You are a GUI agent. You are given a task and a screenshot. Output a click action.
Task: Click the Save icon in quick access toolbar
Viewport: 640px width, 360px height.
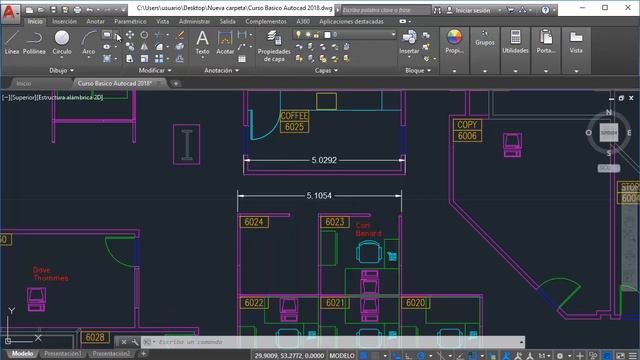(53, 10)
